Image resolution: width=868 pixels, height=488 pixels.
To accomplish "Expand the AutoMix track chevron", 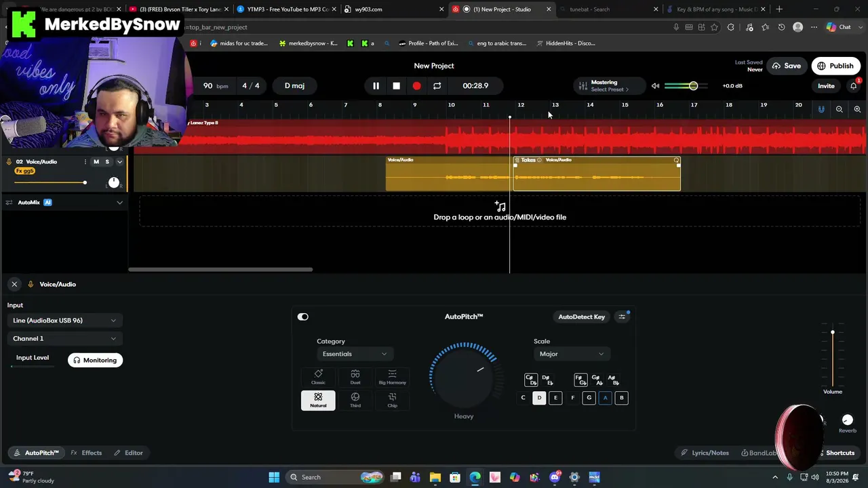I will point(119,203).
